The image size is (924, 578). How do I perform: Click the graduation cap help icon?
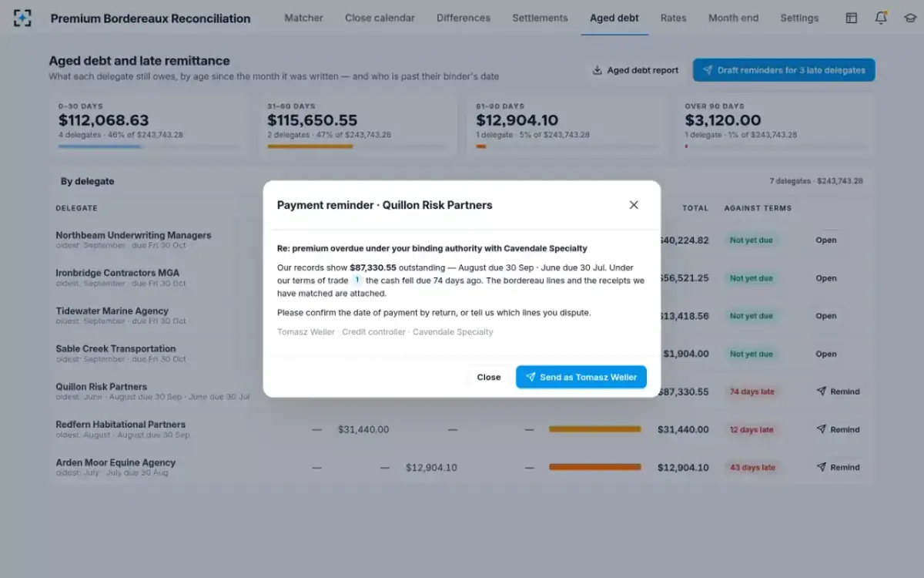click(x=910, y=18)
